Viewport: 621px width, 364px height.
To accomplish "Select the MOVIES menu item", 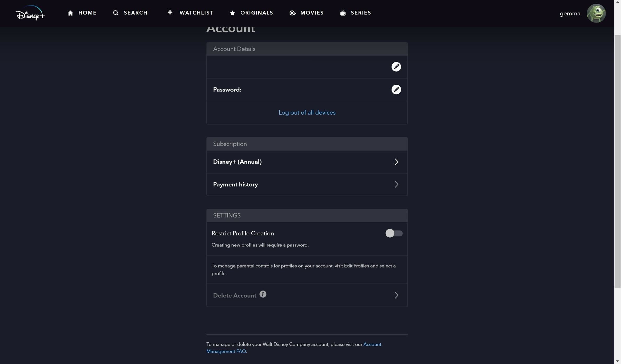I will 312,13.
